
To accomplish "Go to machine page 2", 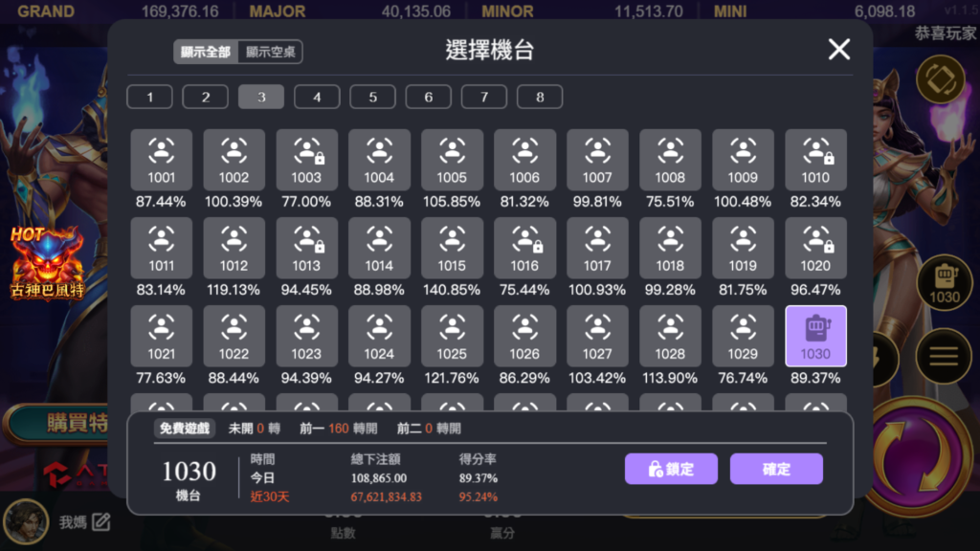I will point(206,97).
